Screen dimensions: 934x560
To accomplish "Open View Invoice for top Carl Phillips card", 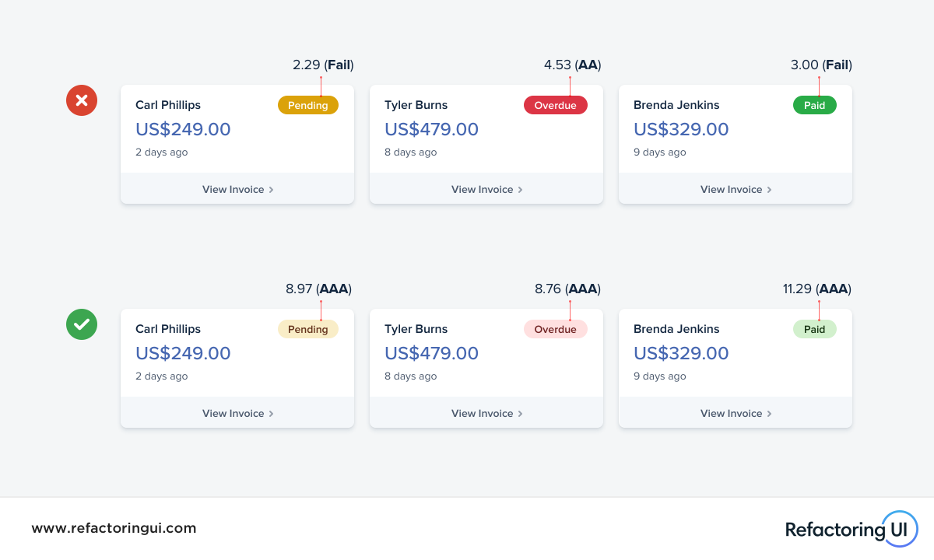I will [237, 189].
